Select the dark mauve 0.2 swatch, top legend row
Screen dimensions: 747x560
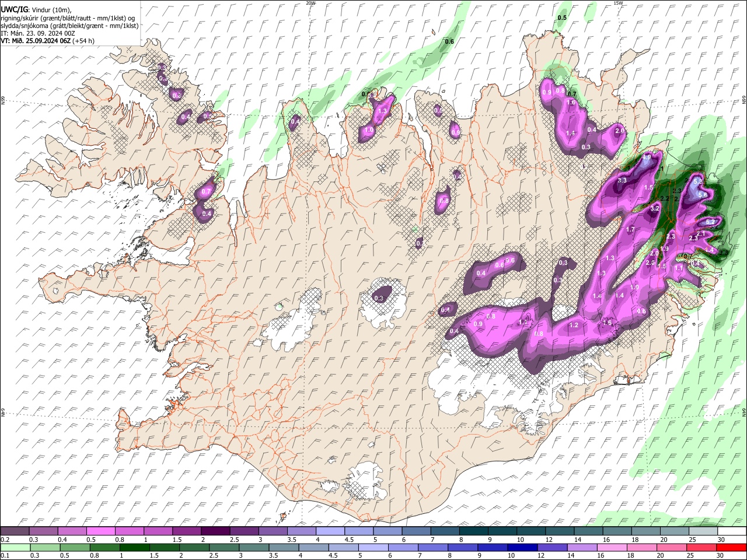[15, 531]
